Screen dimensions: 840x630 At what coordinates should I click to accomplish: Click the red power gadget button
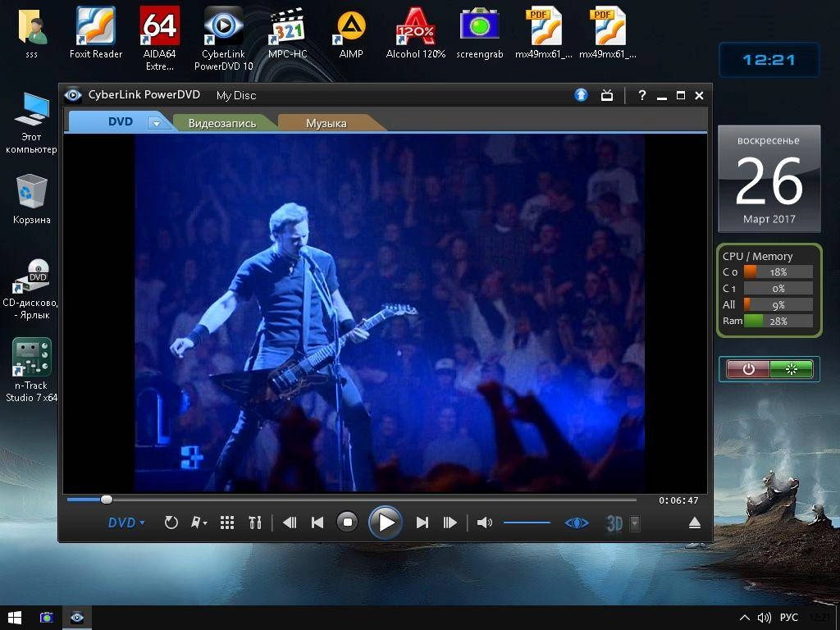[x=748, y=369]
